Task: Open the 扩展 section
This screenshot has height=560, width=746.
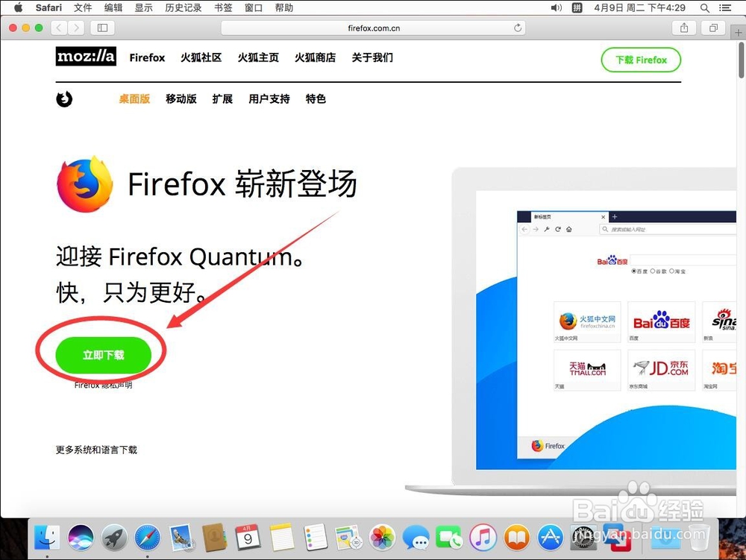Action: pyautogui.click(x=222, y=98)
